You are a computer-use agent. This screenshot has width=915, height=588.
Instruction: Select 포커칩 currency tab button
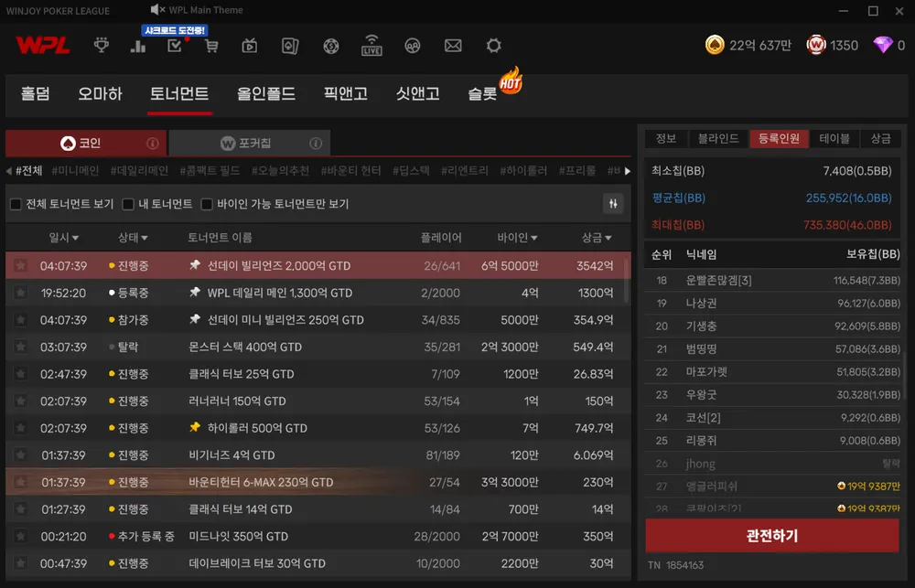pyautogui.click(x=249, y=143)
